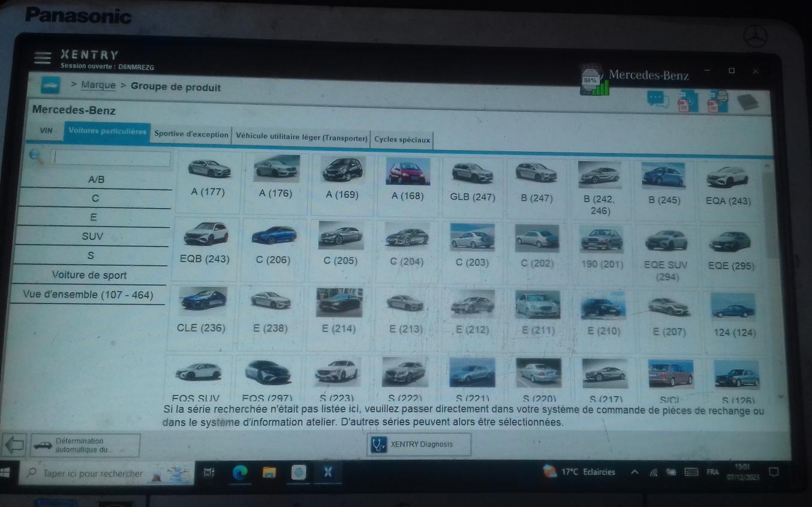Click the back arrow icon at bottom left
This screenshot has width=812, height=507.
[x=14, y=445]
